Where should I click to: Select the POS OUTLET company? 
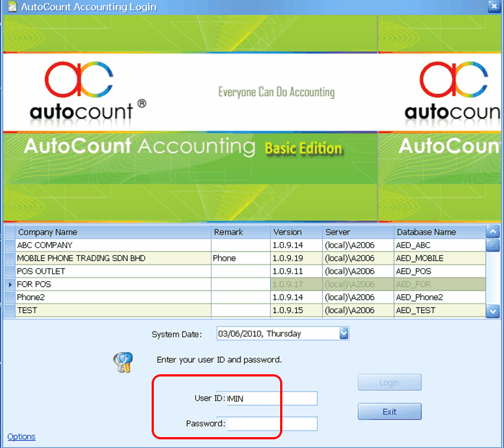click(245, 272)
